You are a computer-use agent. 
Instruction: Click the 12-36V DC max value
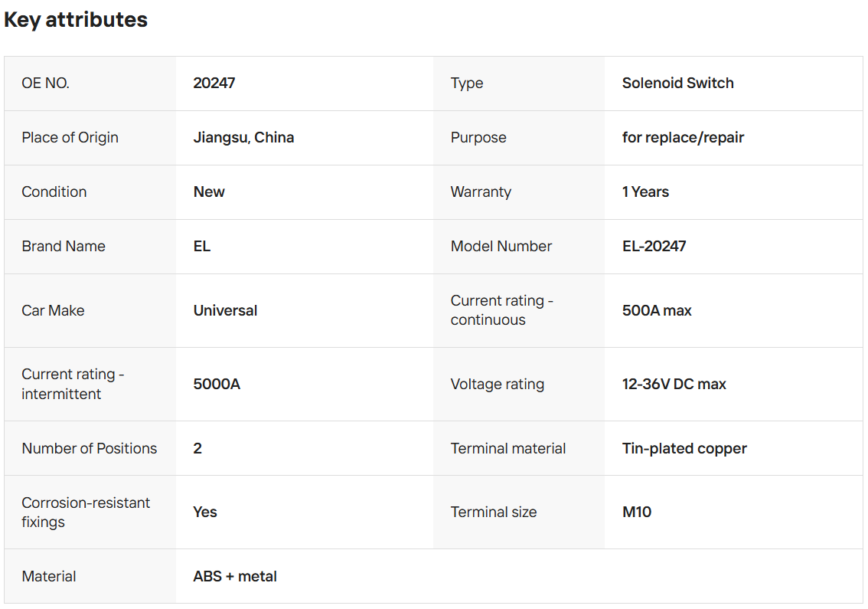click(x=674, y=384)
